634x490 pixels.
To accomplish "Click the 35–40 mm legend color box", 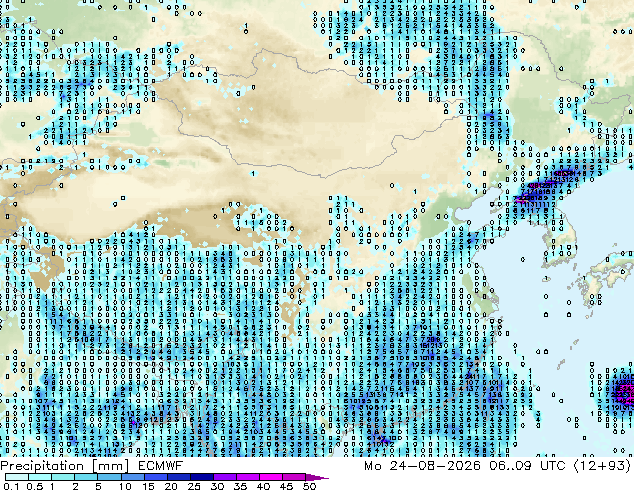I will 247,477.
